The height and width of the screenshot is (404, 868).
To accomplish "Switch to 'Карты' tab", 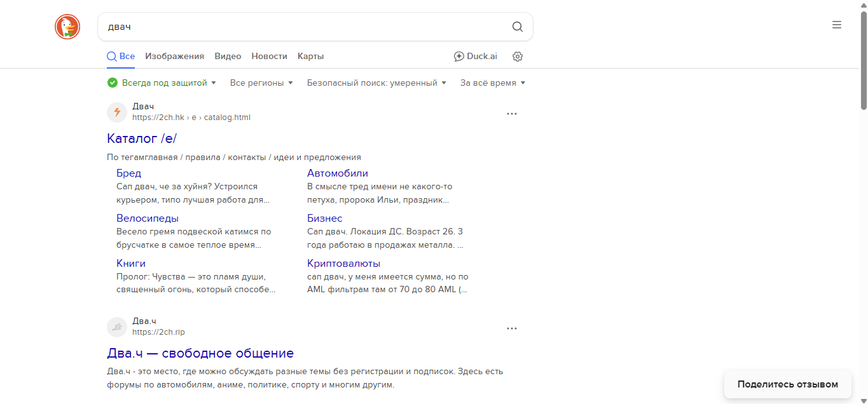I will pyautogui.click(x=310, y=57).
